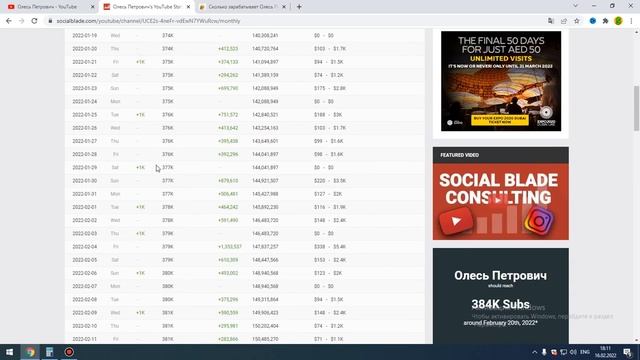Click the 380K subscribers cell for 2022-02-06
The image size is (640, 360).
coord(168,273)
